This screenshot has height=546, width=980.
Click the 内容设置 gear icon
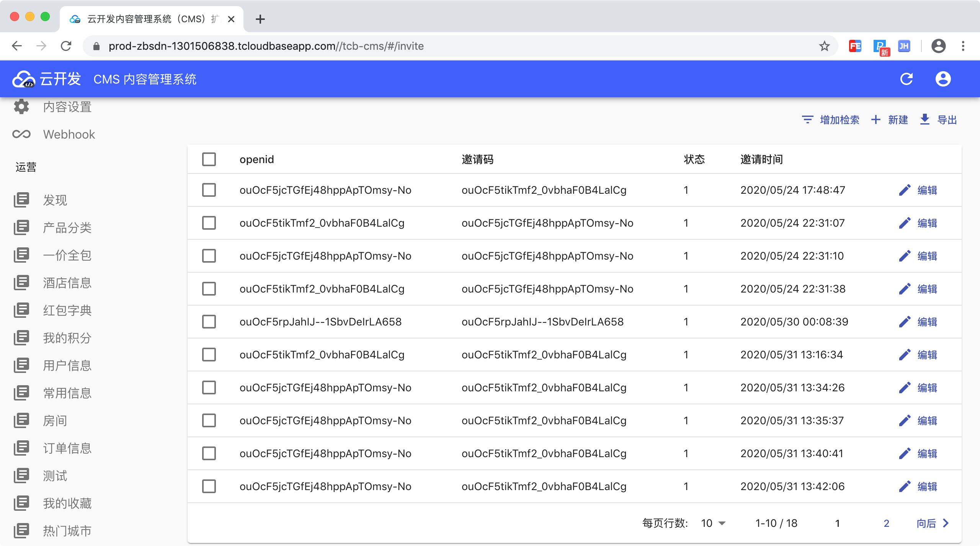(21, 107)
